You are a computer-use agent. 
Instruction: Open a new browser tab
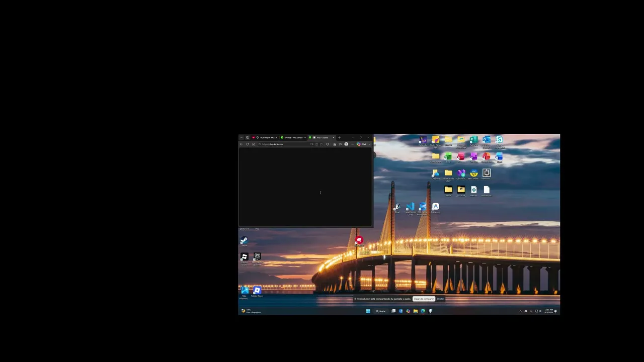[339, 137]
